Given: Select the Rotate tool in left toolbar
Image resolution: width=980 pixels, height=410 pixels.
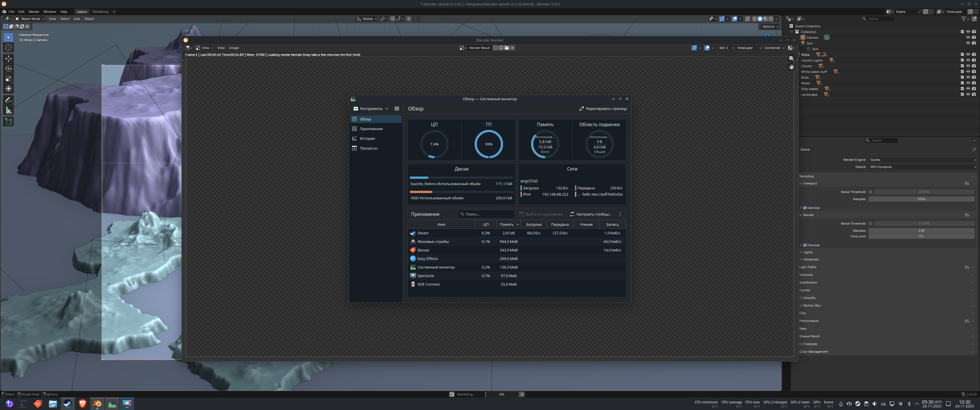Looking at the screenshot, I should pos(8,69).
